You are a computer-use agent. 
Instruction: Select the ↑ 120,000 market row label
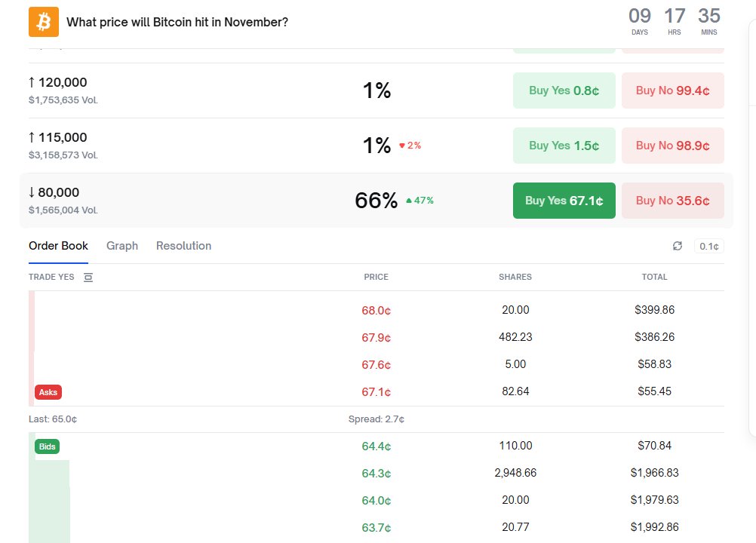coord(58,82)
